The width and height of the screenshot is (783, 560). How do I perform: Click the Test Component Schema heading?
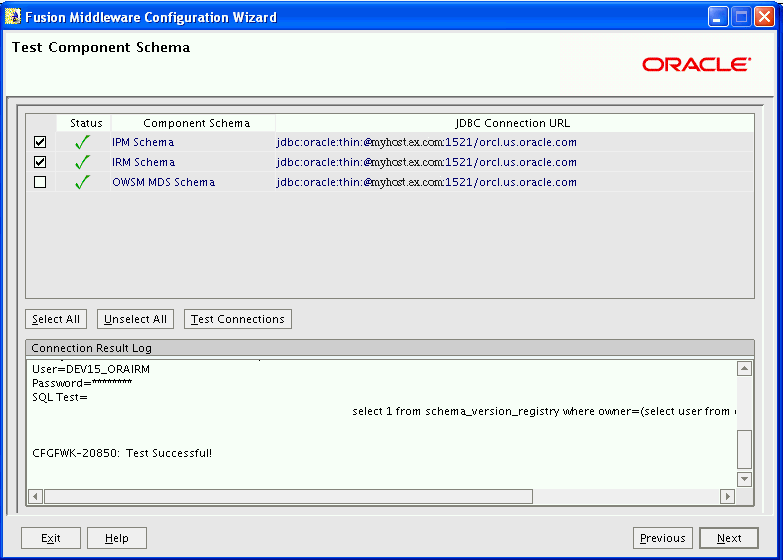(101, 47)
